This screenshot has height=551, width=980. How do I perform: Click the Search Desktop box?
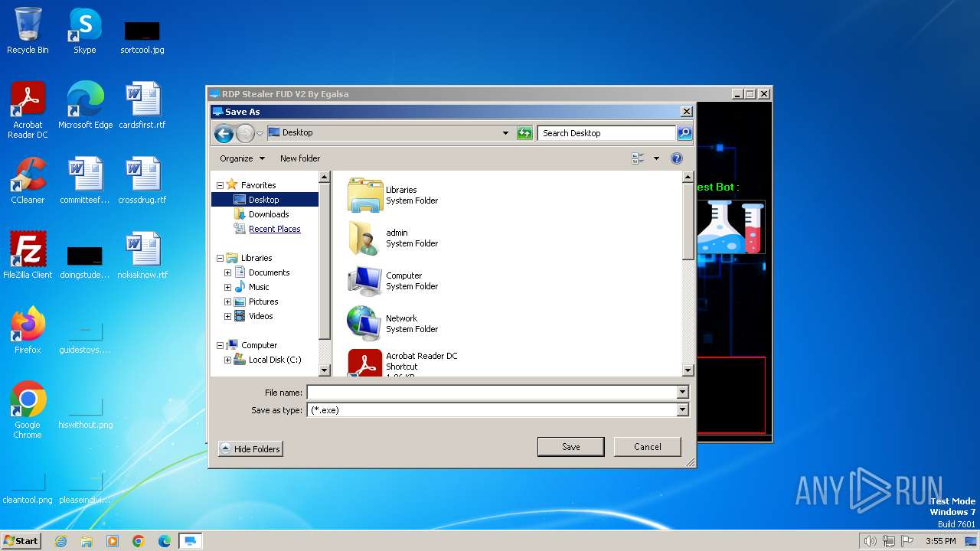tap(607, 133)
